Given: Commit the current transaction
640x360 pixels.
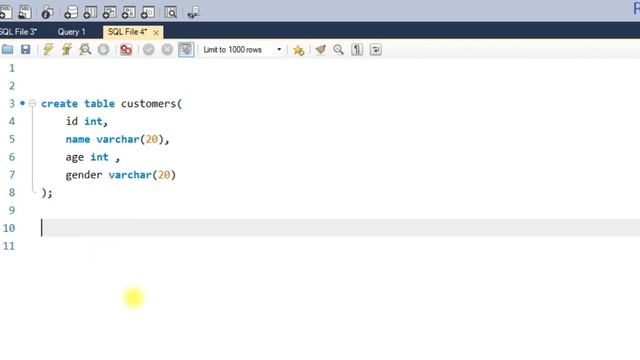Looking at the screenshot, I should 149,50.
